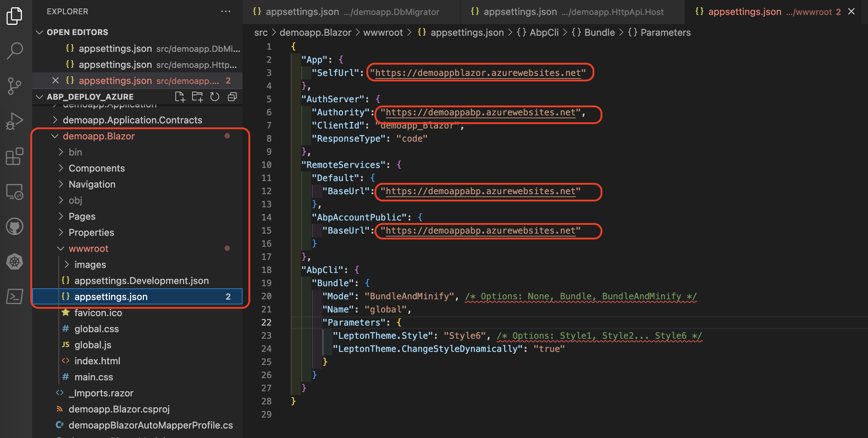Open the Kubernetes helm-wheel icon
This screenshot has width=868, height=438.
point(15,262)
